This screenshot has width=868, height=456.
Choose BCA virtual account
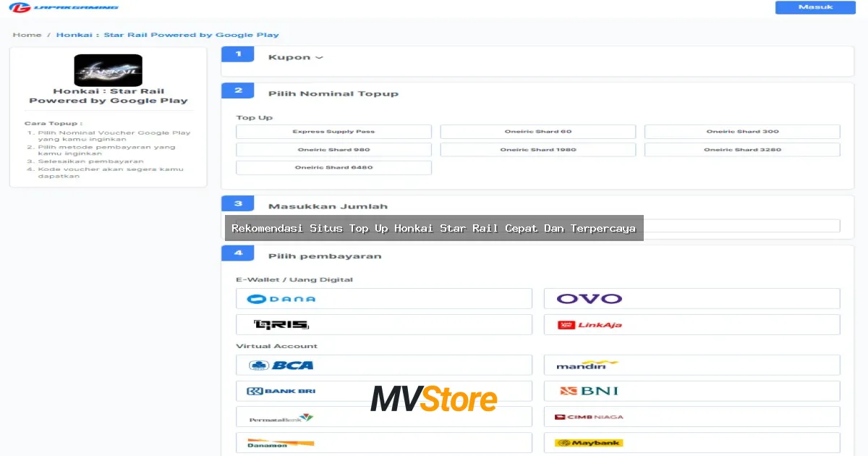(383, 366)
